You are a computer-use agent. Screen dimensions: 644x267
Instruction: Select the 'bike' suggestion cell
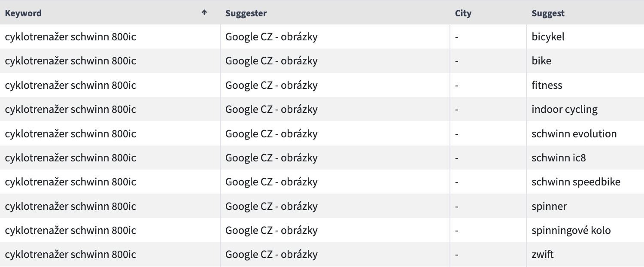pos(585,61)
